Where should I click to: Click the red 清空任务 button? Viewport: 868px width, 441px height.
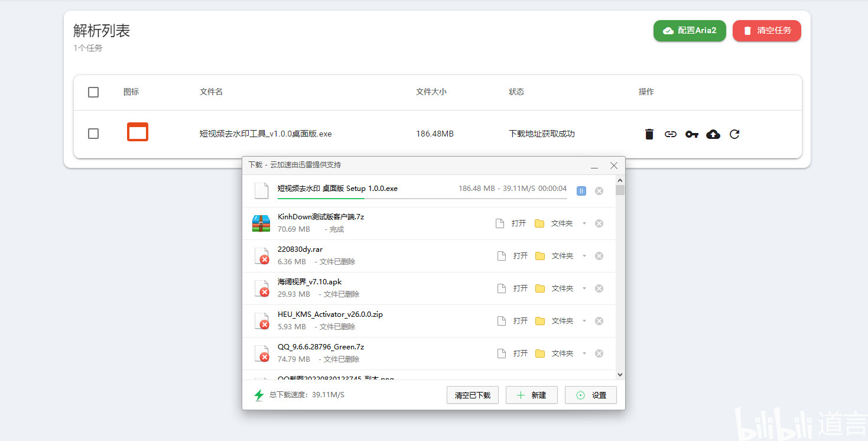(x=767, y=31)
